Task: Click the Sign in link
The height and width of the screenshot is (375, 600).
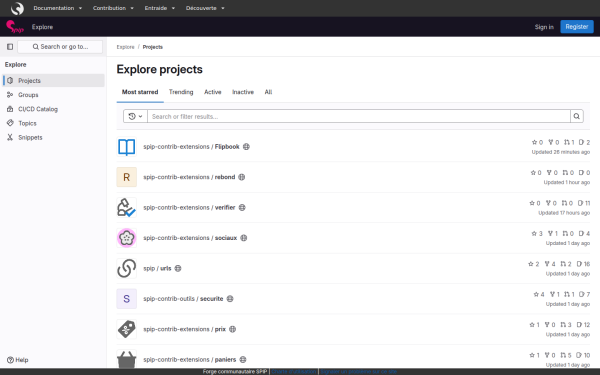Action: (544, 27)
